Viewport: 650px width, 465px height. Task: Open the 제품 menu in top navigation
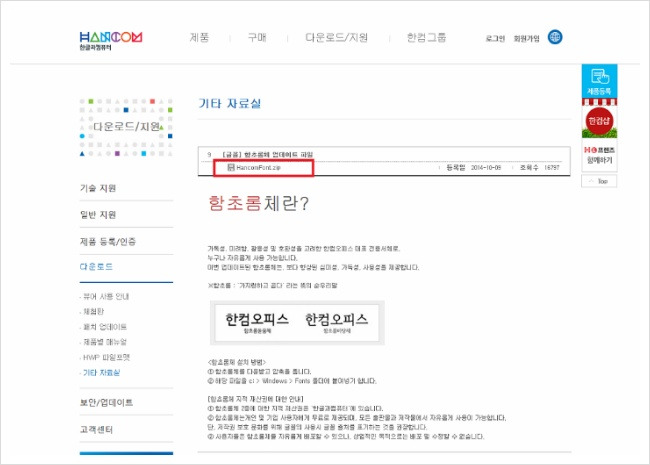tap(199, 38)
